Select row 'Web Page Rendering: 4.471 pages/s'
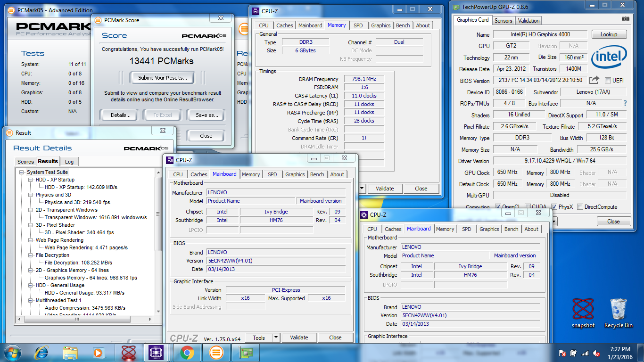Screen dimensions: 644x362 [86, 247]
